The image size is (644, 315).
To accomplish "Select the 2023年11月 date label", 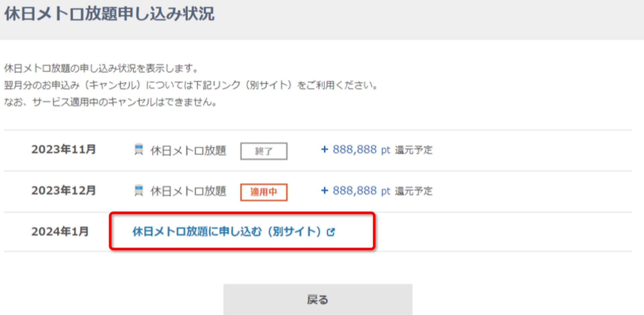I will point(63,150).
